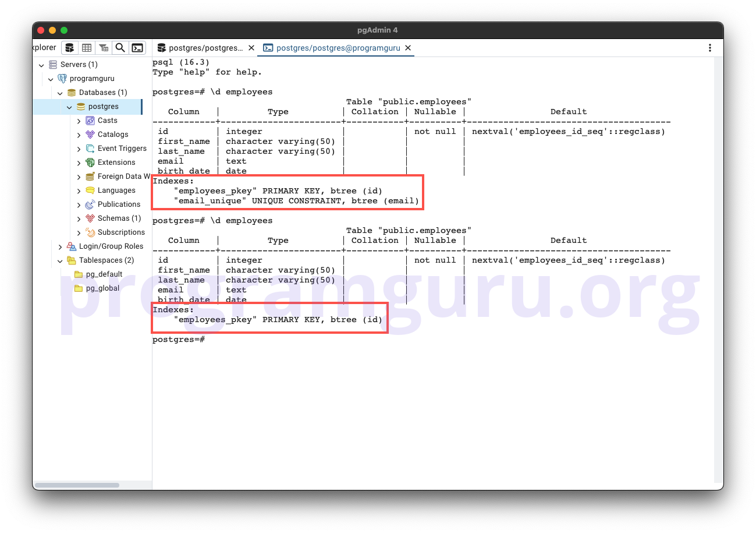
Task: Click the object explorer horizontal scrollbar
Action: pos(77,485)
